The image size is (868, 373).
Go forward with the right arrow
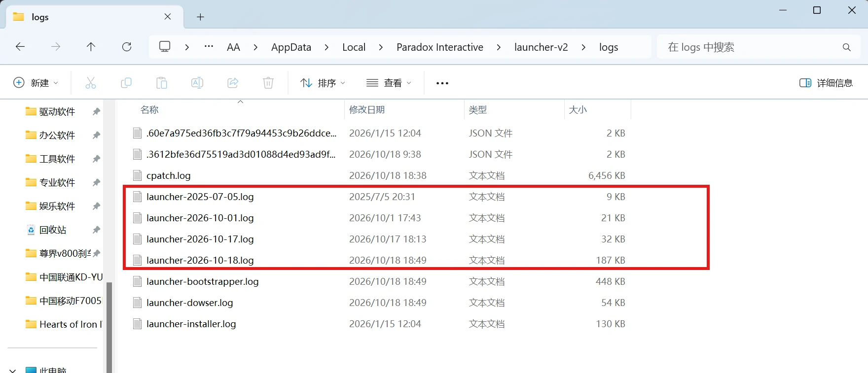point(56,47)
